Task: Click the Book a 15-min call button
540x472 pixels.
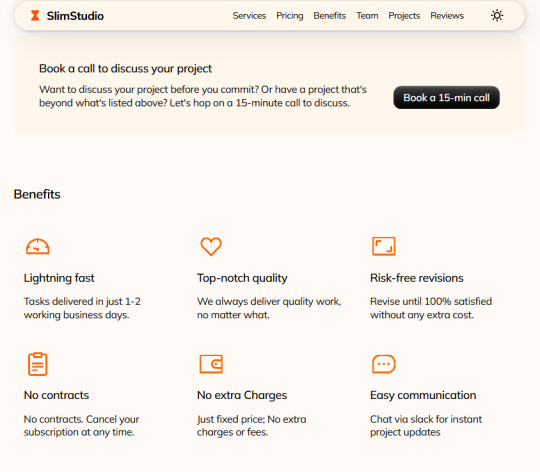Action: point(446,97)
